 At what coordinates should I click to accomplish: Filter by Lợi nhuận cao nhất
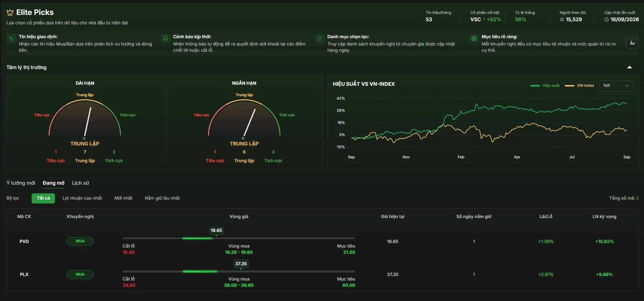82,198
